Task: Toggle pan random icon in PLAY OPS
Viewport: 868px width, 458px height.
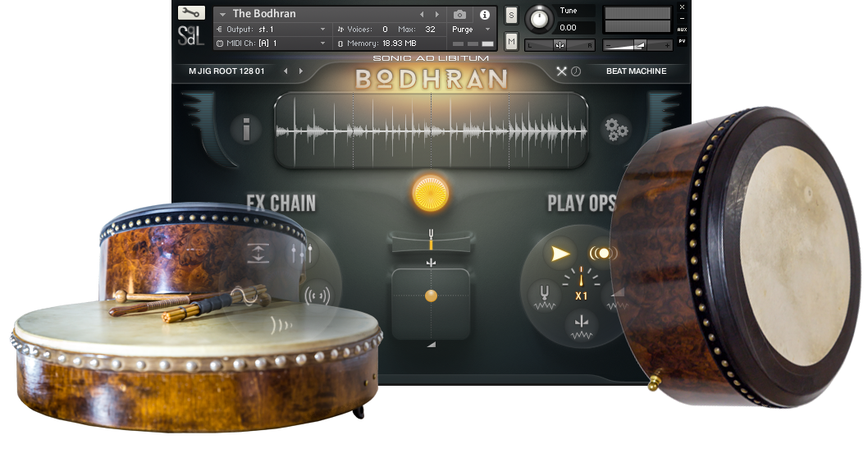Action: [581, 327]
